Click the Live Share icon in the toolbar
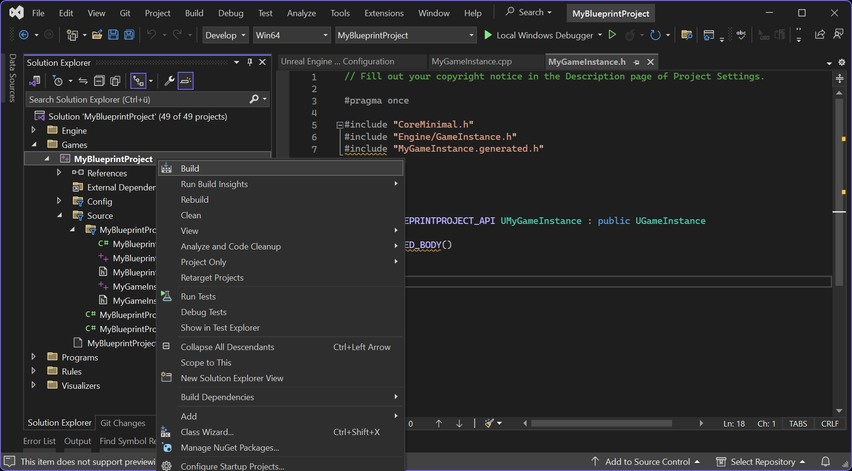 [x=820, y=35]
